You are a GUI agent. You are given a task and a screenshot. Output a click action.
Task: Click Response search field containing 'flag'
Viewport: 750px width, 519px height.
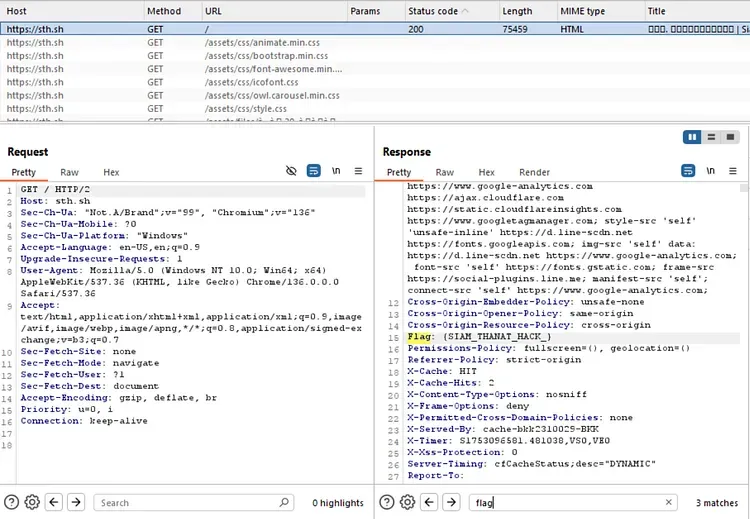573,502
